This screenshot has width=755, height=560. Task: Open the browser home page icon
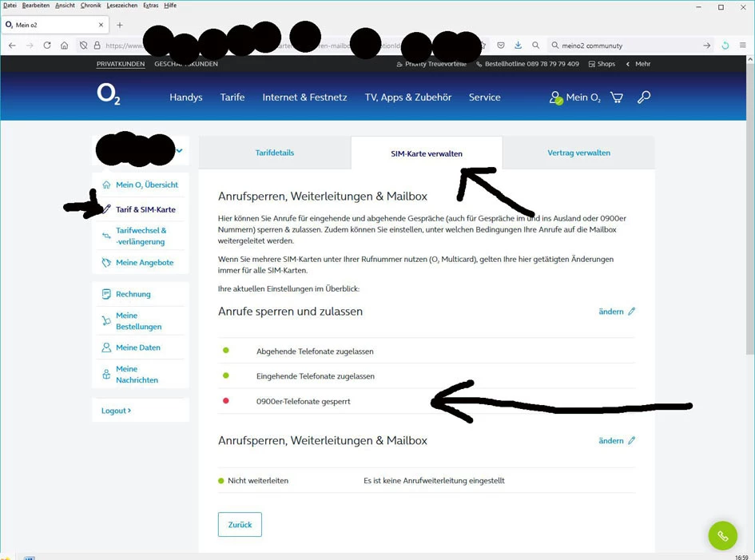[x=65, y=46]
